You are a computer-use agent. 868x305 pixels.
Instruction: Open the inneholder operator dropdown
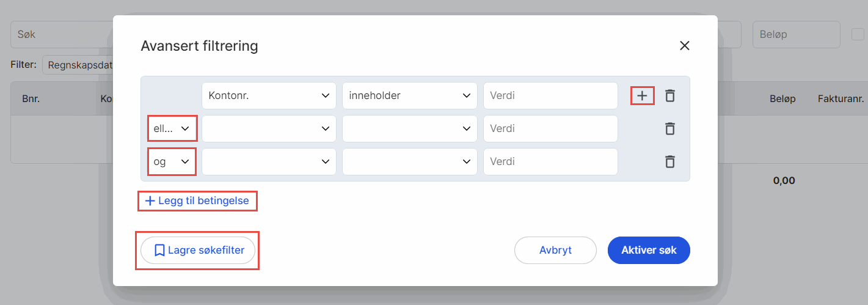409,96
